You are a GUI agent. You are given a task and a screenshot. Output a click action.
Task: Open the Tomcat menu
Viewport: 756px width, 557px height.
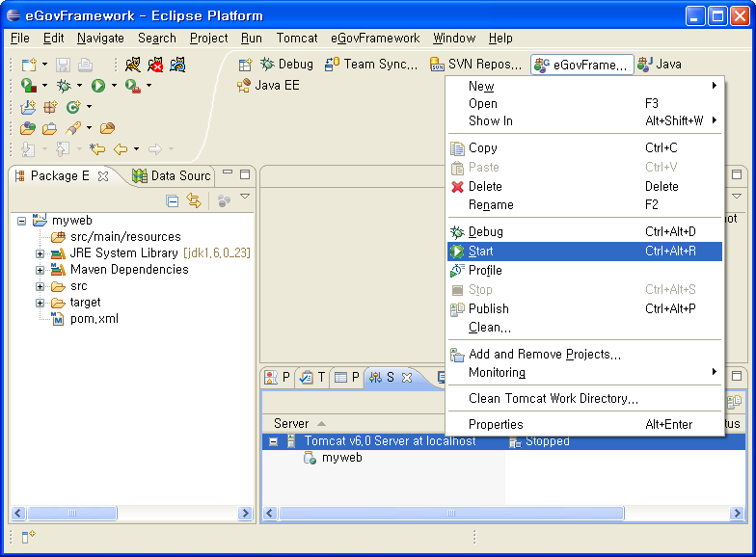coord(297,39)
